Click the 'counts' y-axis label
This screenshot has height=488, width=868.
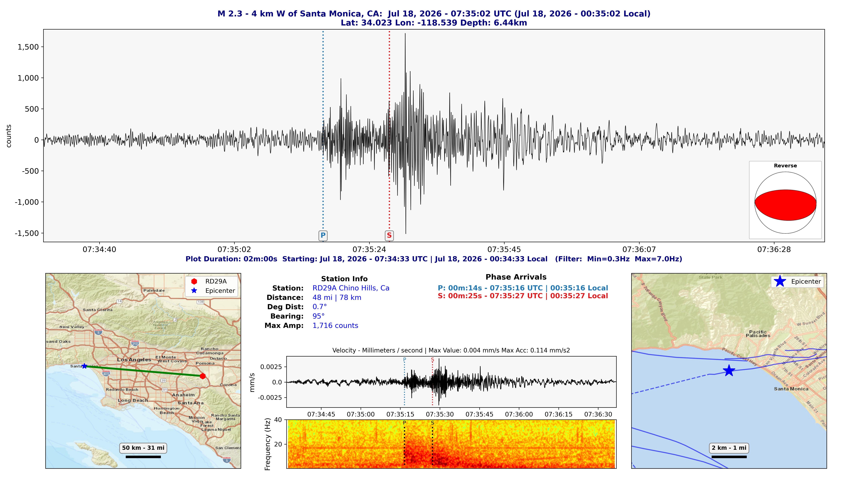point(9,136)
